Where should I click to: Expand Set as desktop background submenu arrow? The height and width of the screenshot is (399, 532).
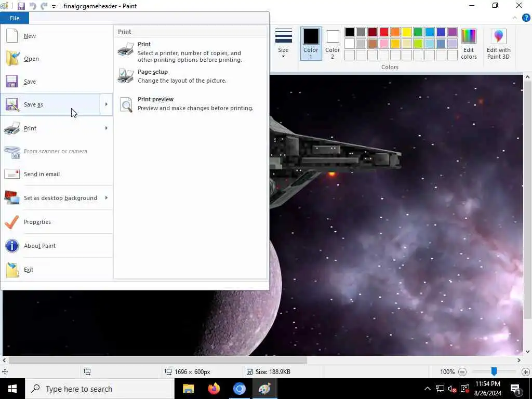coord(106,198)
